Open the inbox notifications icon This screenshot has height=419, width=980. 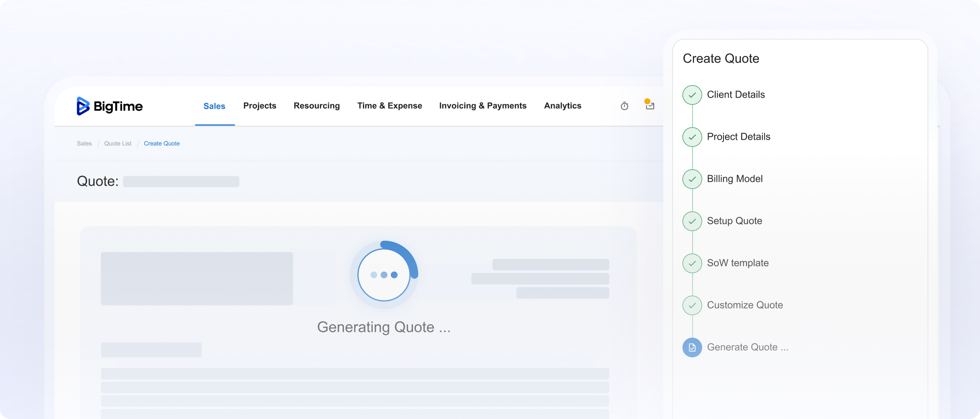point(649,105)
